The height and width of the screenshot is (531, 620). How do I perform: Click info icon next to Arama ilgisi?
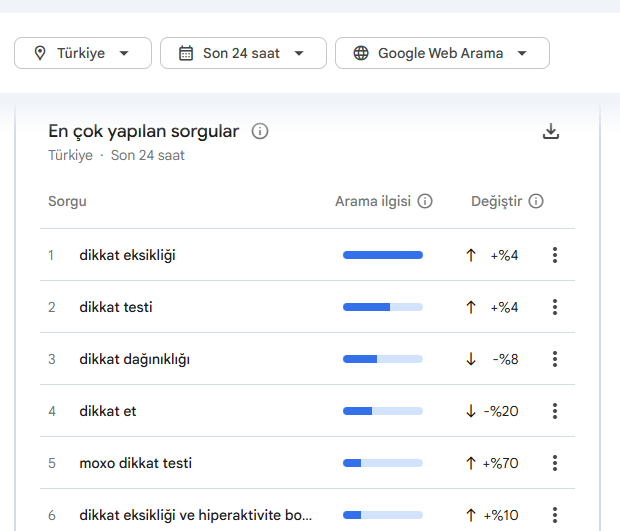coord(425,202)
